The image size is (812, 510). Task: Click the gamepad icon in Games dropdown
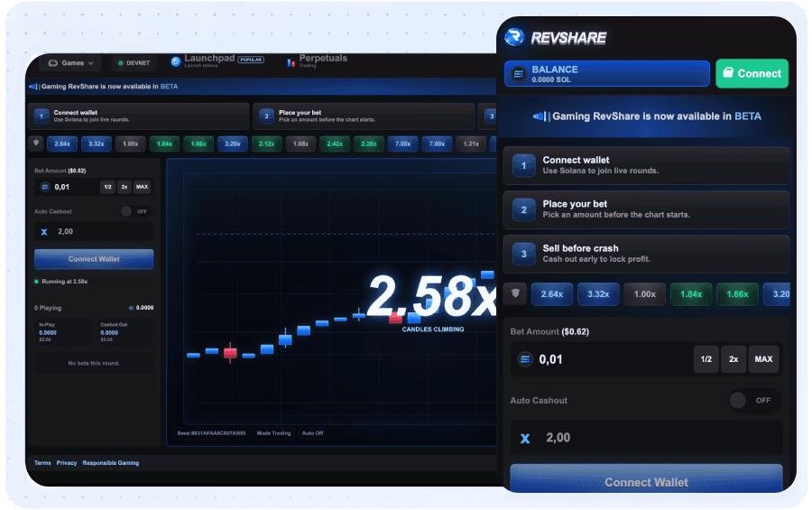[53, 63]
